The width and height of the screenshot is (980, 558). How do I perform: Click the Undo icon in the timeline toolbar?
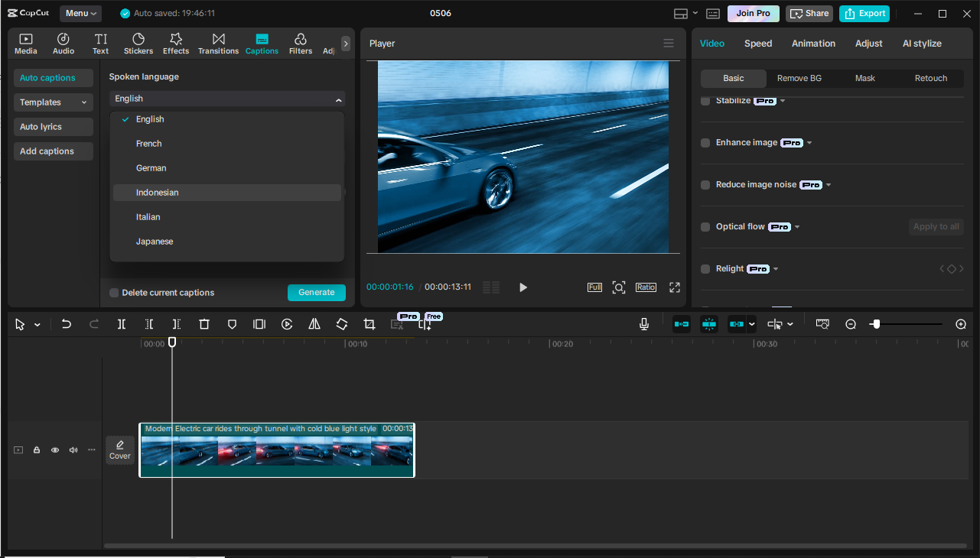coord(67,323)
